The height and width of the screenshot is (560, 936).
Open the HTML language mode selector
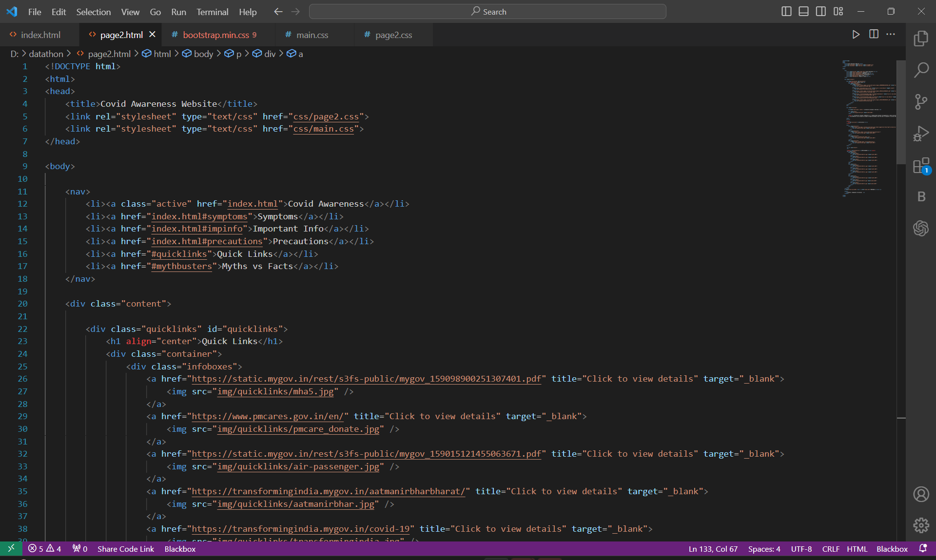pyautogui.click(x=857, y=549)
